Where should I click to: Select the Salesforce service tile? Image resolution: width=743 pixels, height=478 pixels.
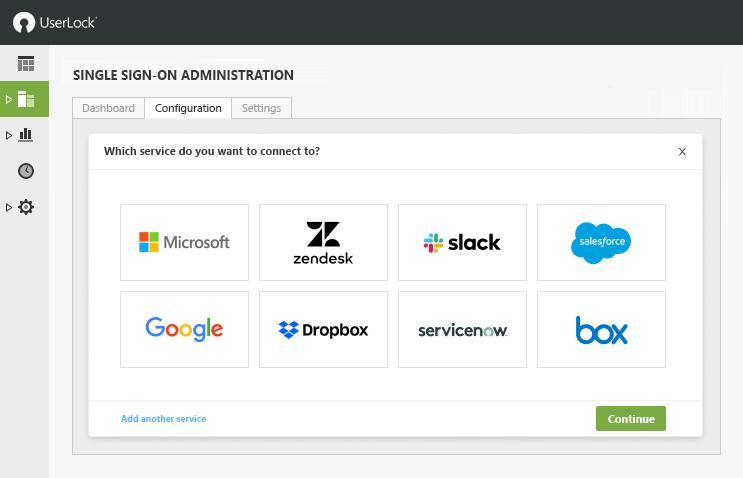pyautogui.click(x=601, y=242)
